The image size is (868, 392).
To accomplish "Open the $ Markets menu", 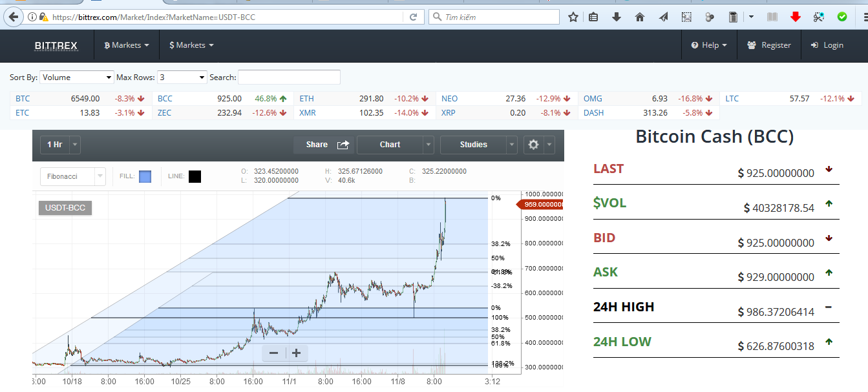I will (191, 45).
